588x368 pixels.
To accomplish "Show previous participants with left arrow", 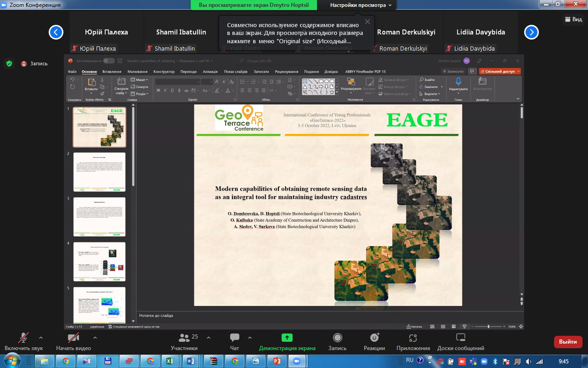I will tap(56, 32).
